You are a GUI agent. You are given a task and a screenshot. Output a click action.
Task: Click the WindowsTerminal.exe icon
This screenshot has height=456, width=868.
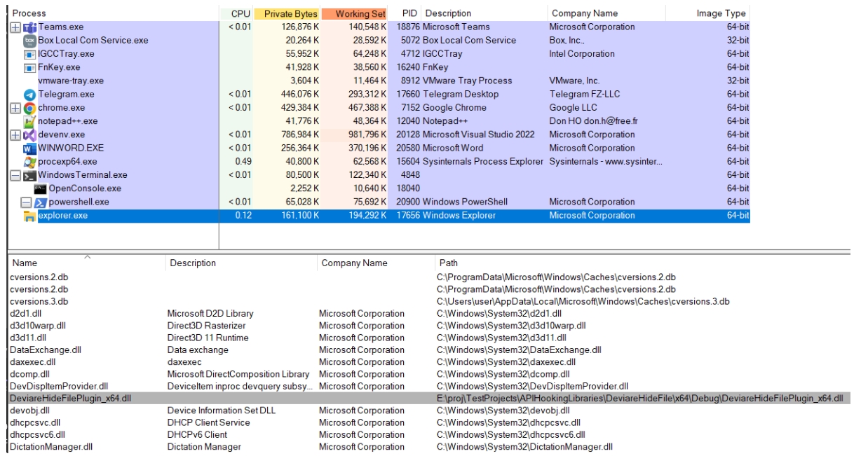[x=29, y=175]
